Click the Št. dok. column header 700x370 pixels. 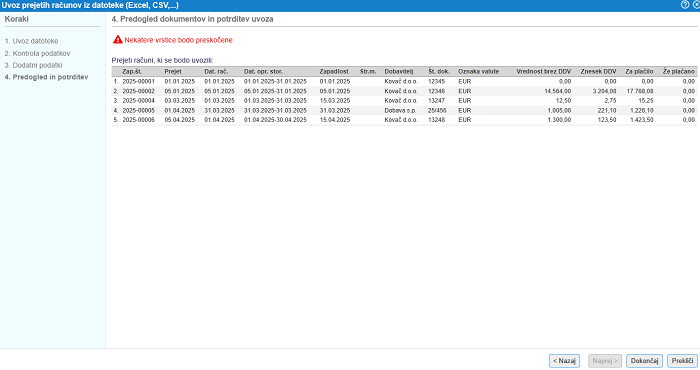point(439,71)
